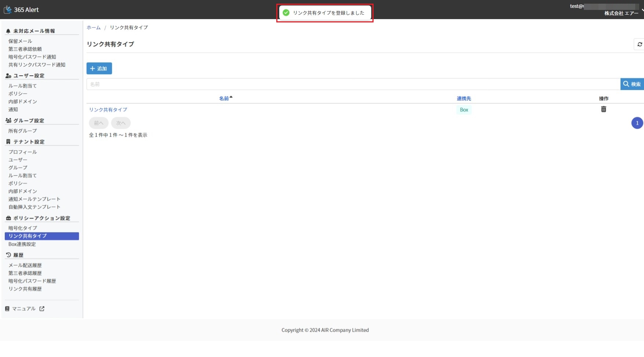Image resolution: width=644 pixels, height=357 pixels.
Task: Delete the リンク共有タイプ row via trash icon
Action: point(603,109)
